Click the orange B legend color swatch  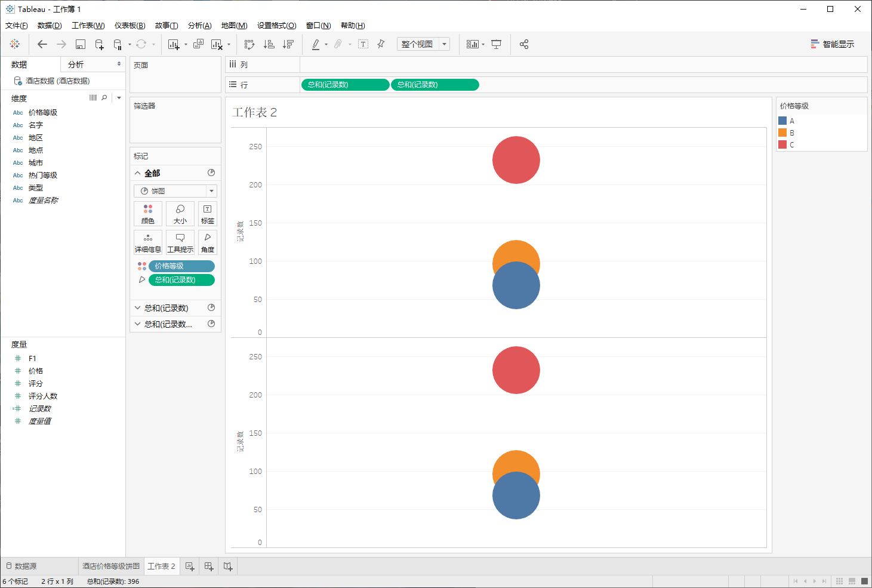(x=782, y=133)
